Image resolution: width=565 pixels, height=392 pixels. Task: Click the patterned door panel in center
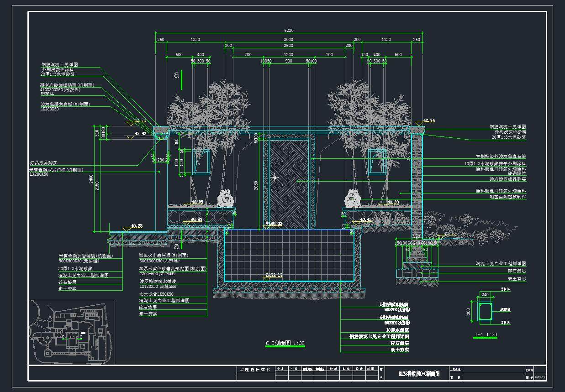tap(289, 183)
